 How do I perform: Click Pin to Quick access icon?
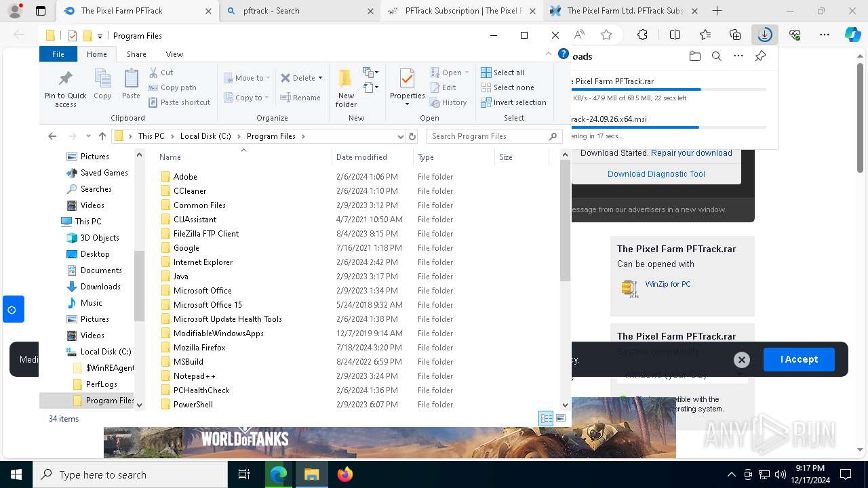coord(66,88)
